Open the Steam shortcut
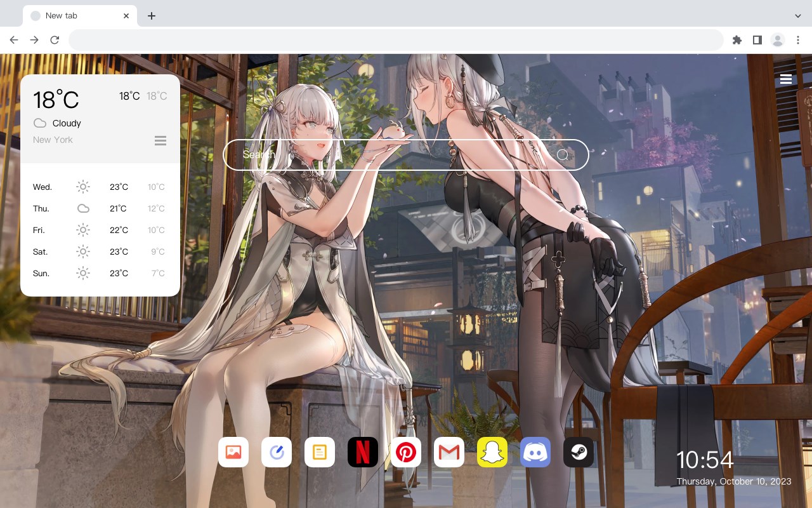Viewport: 812px width, 508px height. coord(579,452)
